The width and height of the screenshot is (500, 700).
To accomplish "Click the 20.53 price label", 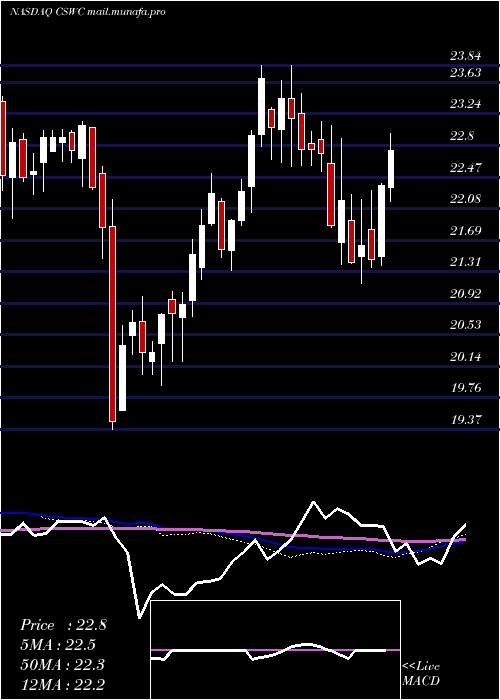I will [x=466, y=325].
